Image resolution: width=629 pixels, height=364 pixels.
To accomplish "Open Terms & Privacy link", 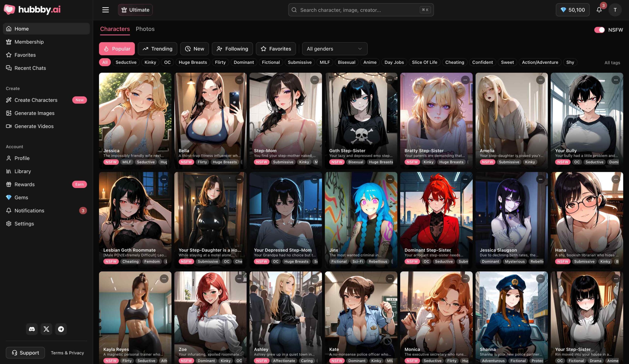I will click(x=67, y=352).
